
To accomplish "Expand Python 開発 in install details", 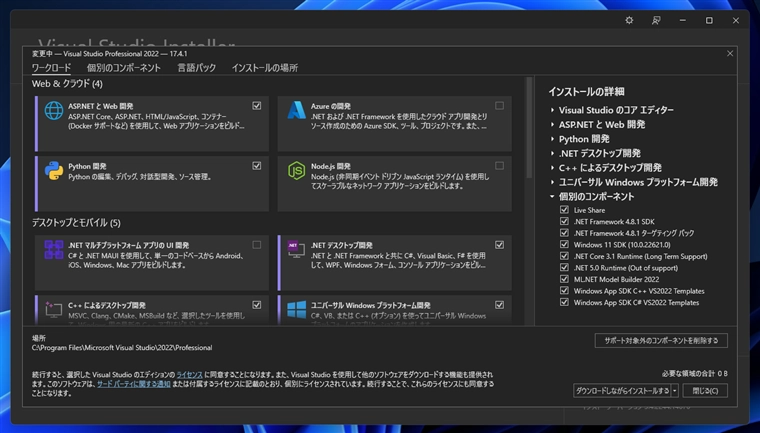I will [x=552, y=139].
